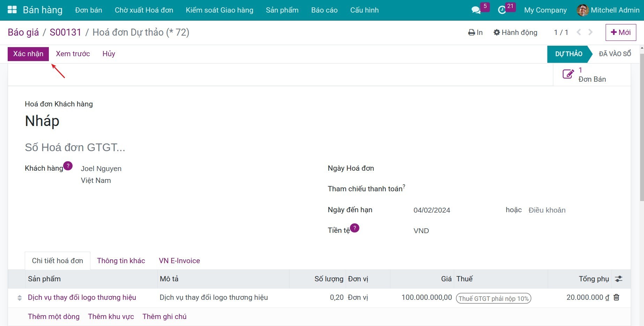Show help tooltip next to Khách hàng
Image resolution: width=644 pixels, height=326 pixels.
click(x=68, y=166)
